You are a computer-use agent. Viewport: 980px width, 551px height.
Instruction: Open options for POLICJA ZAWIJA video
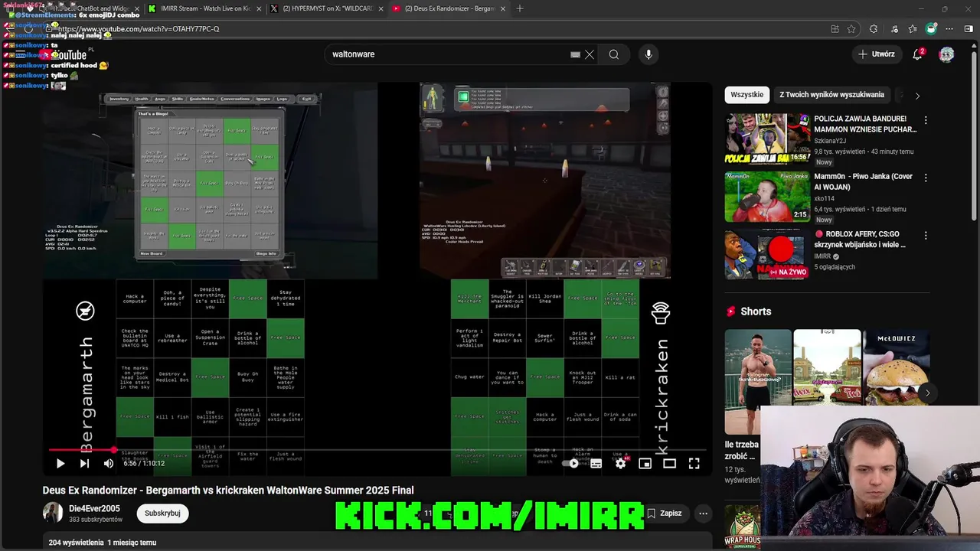tap(926, 120)
